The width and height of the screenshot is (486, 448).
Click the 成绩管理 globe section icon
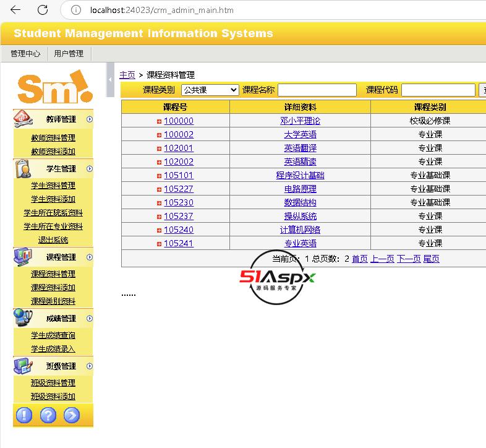(23, 317)
